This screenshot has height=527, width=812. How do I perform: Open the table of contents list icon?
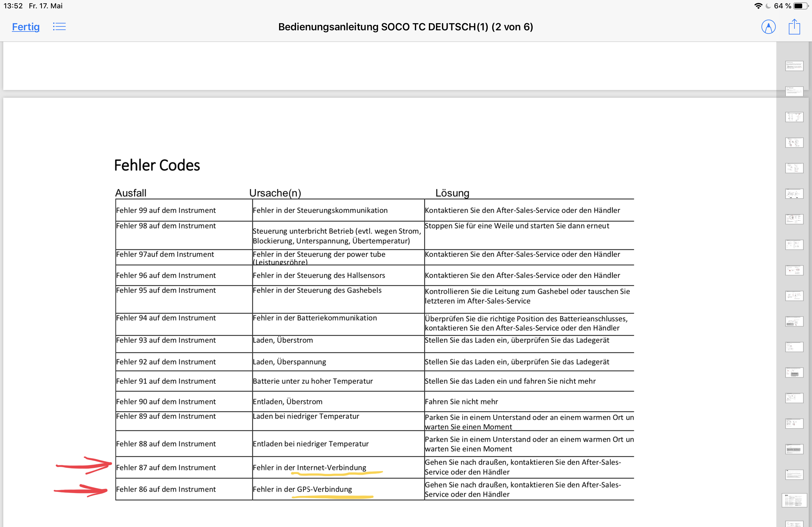[59, 27]
